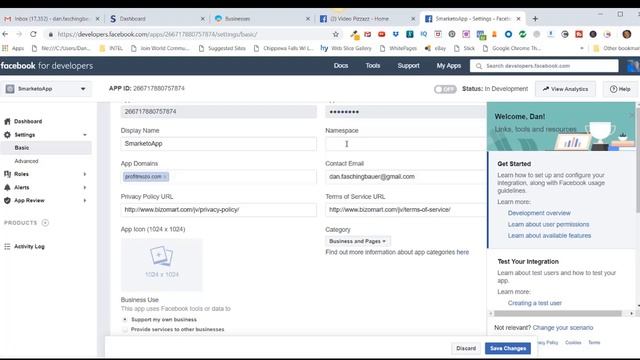
Task: Click the developers.facebook.com search box
Action: pyautogui.click(x=544, y=66)
